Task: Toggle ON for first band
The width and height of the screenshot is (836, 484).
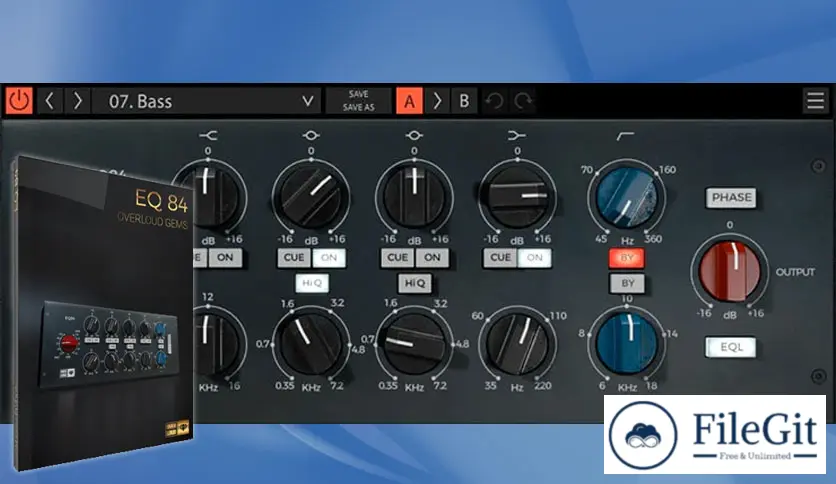Action: pyautogui.click(x=225, y=257)
